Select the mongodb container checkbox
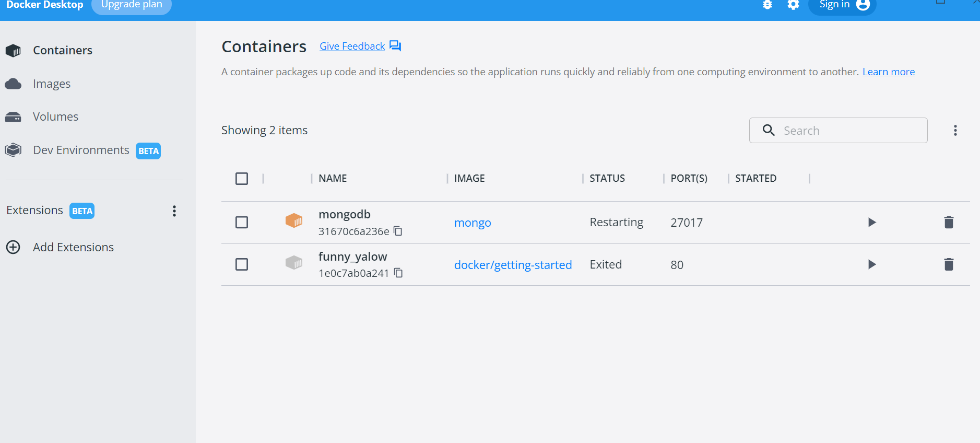 pos(242,223)
